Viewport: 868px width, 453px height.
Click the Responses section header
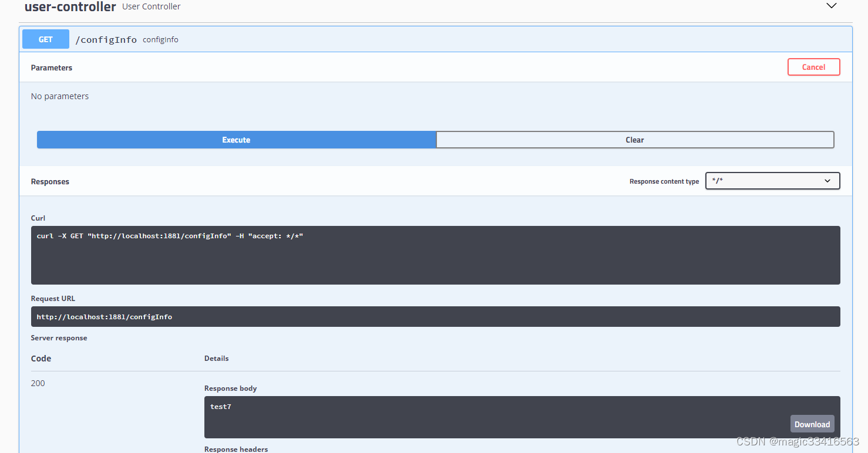pyautogui.click(x=50, y=182)
